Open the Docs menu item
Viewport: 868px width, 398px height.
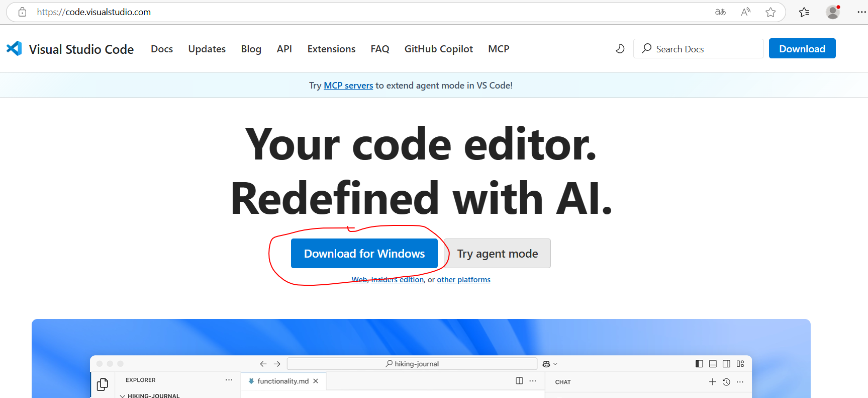click(x=162, y=49)
